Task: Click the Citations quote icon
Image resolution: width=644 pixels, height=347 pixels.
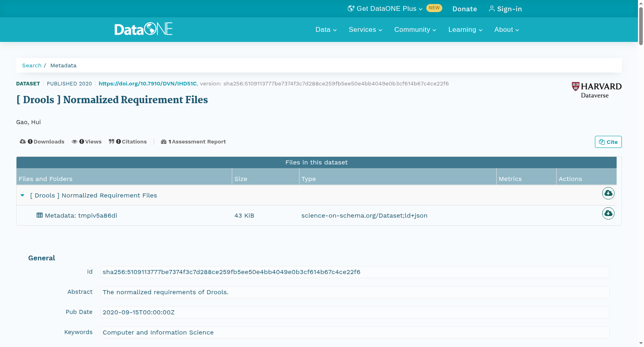Action: (x=111, y=141)
